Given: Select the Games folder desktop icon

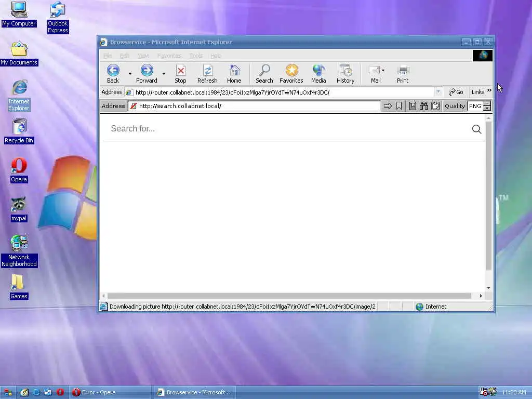Looking at the screenshot, I should tap(19, 287).
